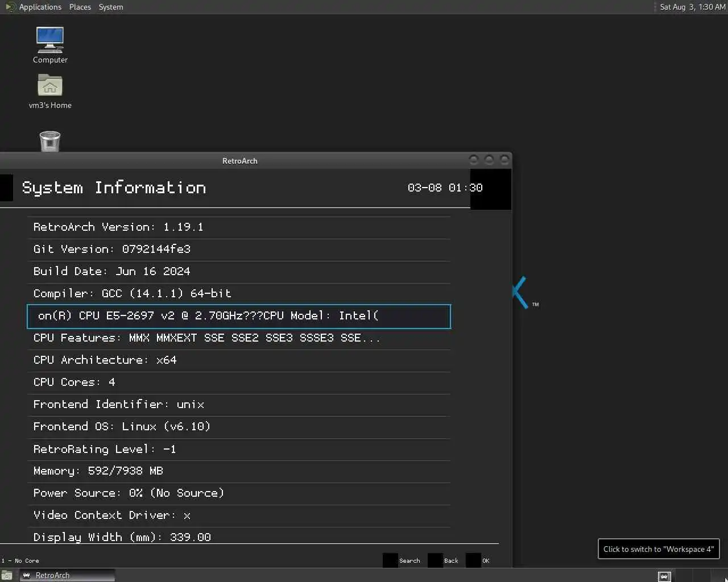Select the CPU Architecture: x64 row
The width and height of the screenshot is (728, 582).
[x=239, y=360]
